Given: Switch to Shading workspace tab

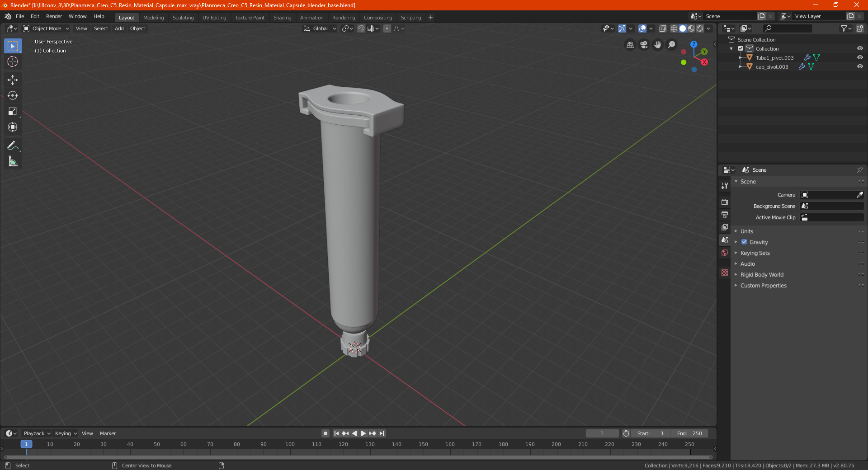Looking at the screenshot, I should (282, 18).
